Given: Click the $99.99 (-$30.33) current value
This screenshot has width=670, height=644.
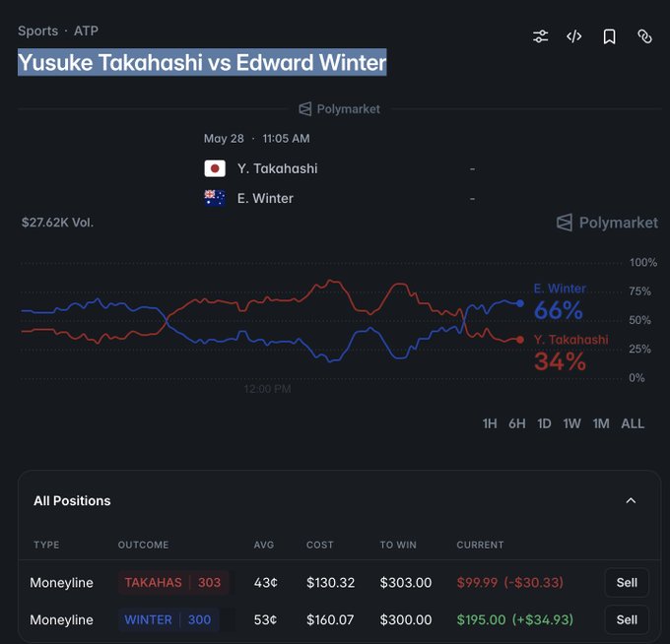Looking at the screenshot, I should pos(509,583).
